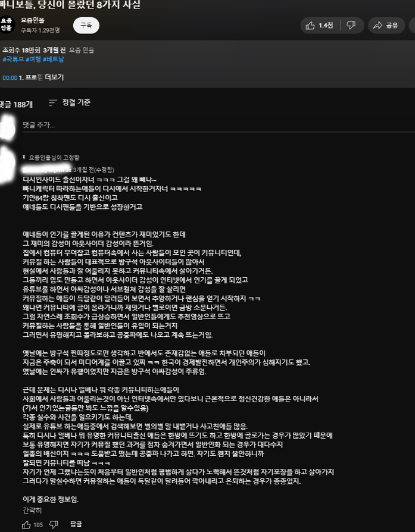Like the video using thumbs-up icon
Viewport: 415px width, 532px height.
click(310, 26)
